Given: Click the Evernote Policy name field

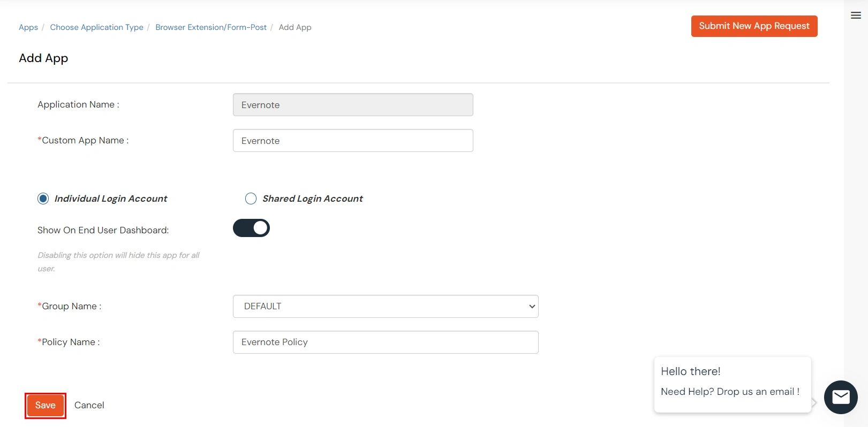Looking at the screenshot, I should pos(385,342).
